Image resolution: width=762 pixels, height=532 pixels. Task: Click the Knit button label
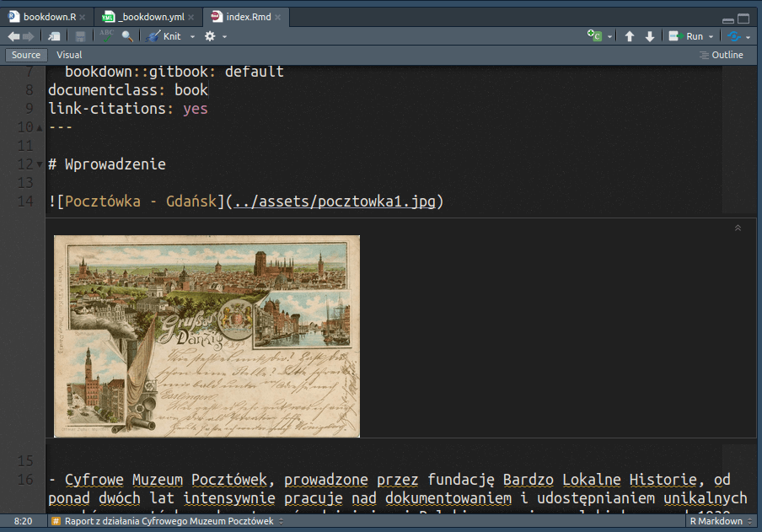coord(172,36)
